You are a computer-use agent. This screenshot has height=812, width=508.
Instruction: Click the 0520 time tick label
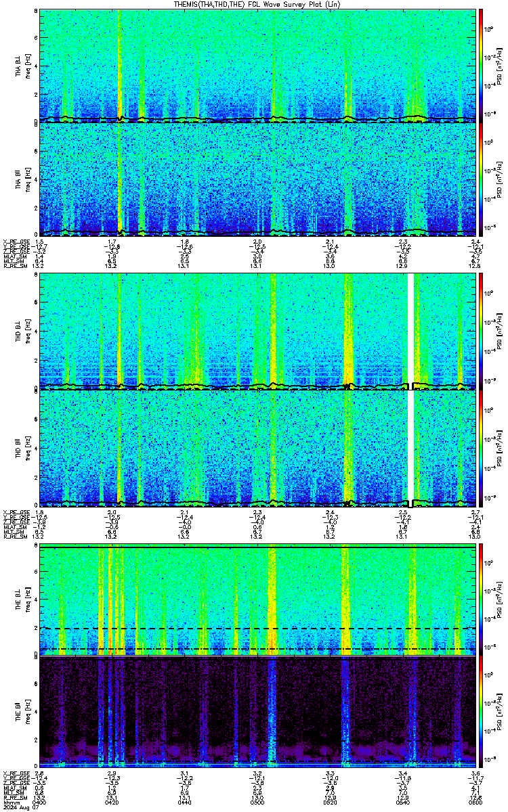(x=331, y=802)
